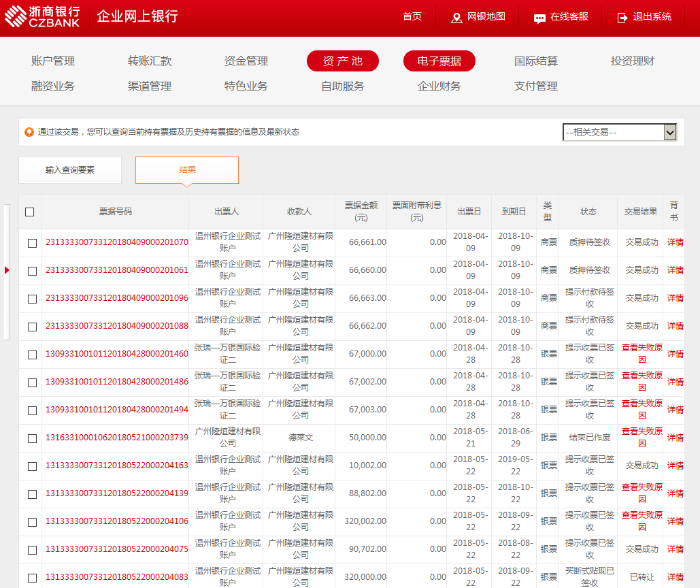
Task: Switch to the 结果 tab
Action: [x=187, y=170]
